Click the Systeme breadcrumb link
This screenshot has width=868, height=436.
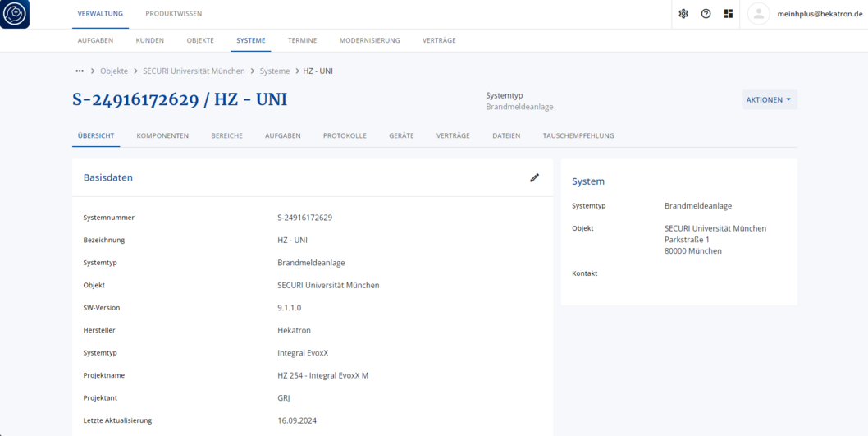point(275,71)
